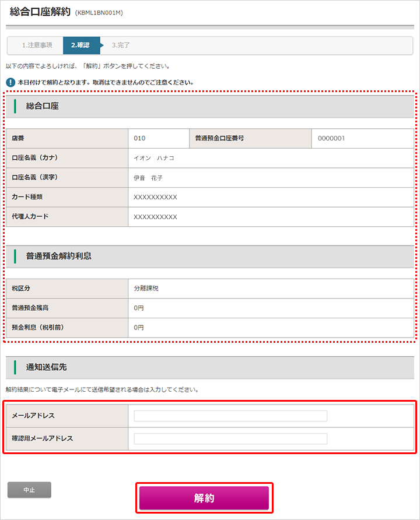Click the pink 解約 button

click(204, 498)
